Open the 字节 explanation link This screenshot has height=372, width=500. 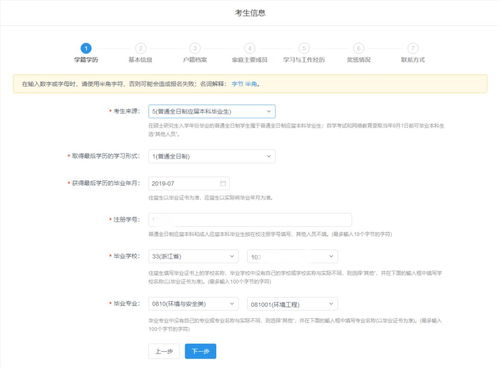coord(237,84)
